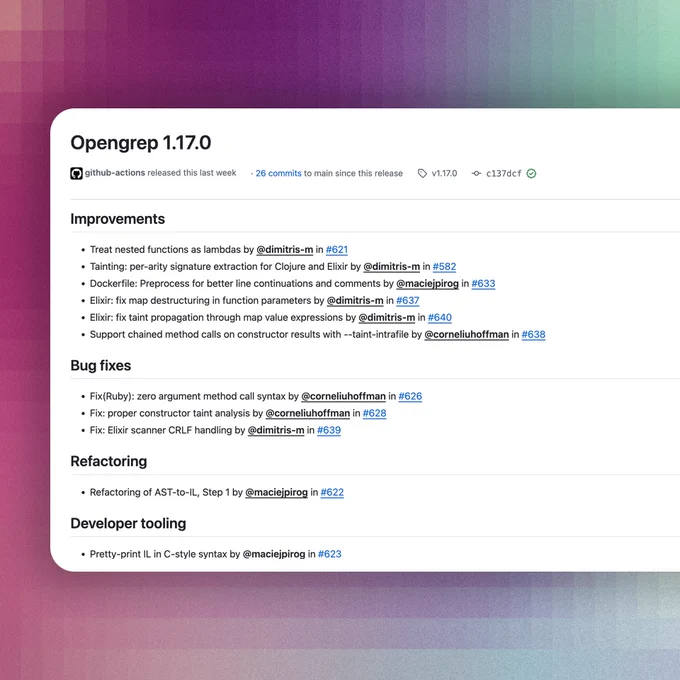This screenshot has height=680, width=680.
Task: Click the text "to main since this release"
Action: click(x=353, y=173)
